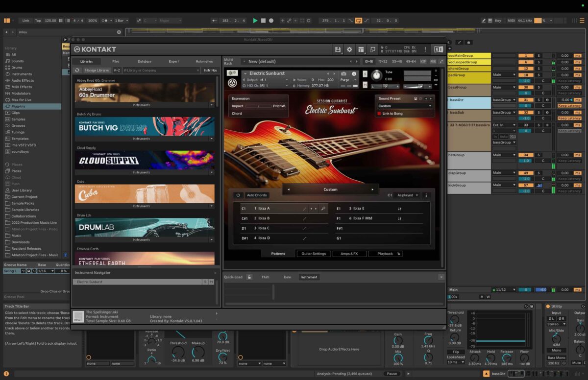Toggle the Ableton Link button
The width and height of the screenshot is (588, 380).
tap(25, 21)
